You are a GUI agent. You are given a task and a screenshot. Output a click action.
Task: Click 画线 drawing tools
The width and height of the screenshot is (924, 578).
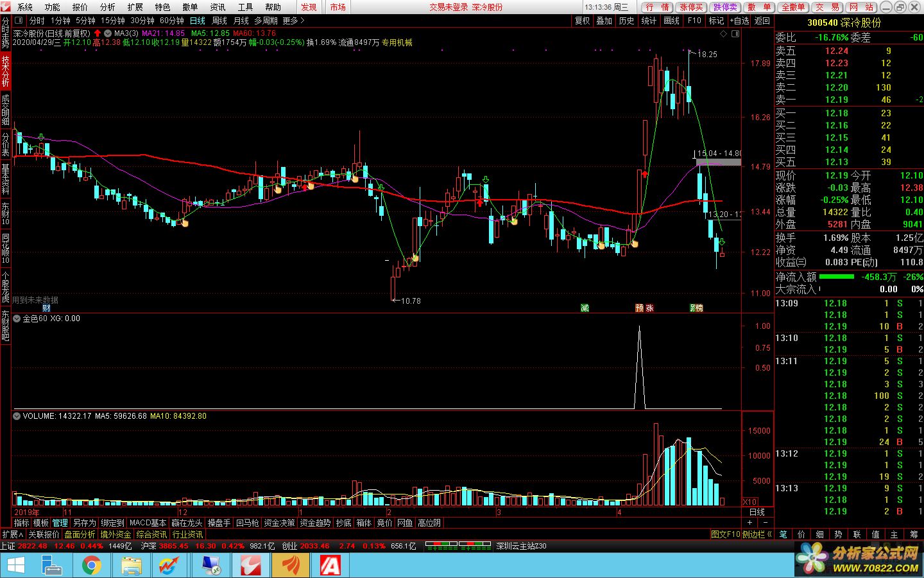(x=671, y=21)
